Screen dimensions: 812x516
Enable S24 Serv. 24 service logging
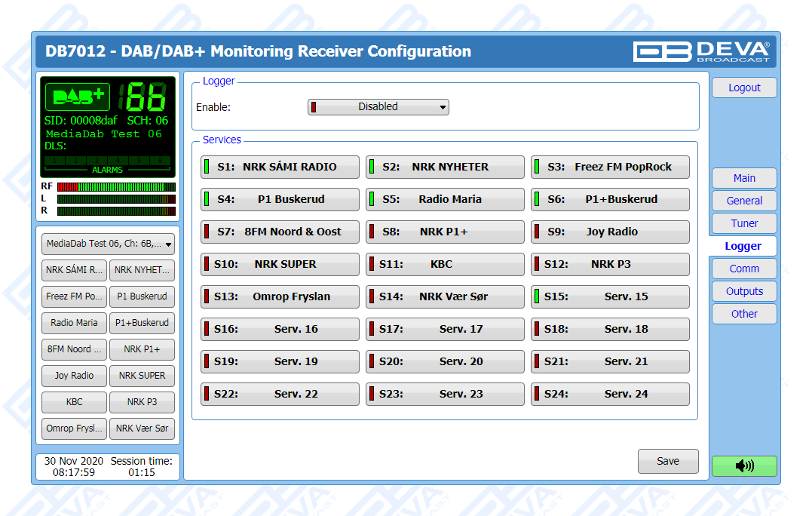pyautogui.click(x=610, y=395)
